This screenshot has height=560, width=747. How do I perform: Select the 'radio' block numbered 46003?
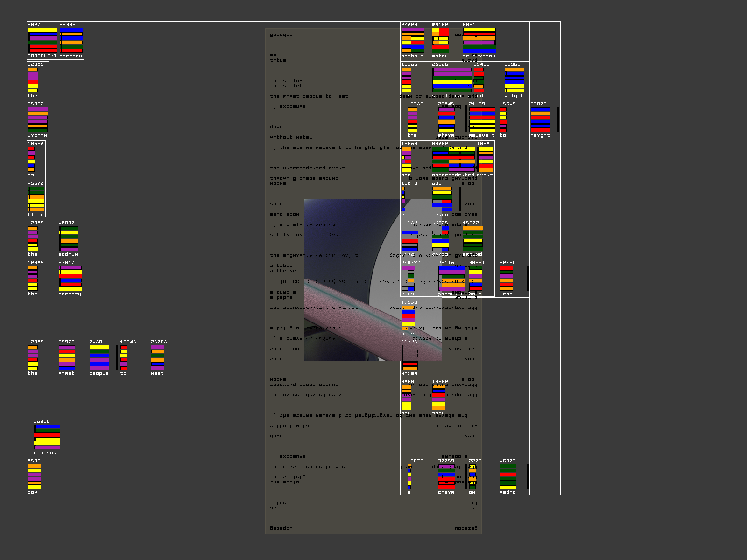(x=508, y=477)
